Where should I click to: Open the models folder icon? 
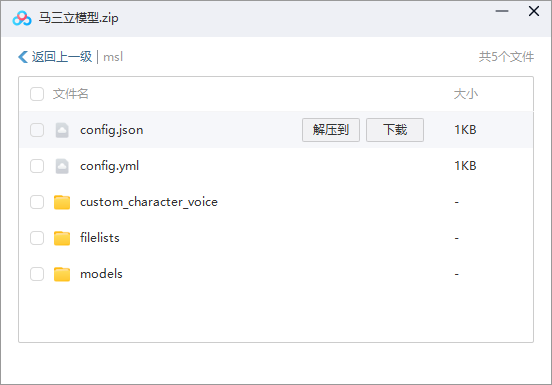(x=62, y=274)
